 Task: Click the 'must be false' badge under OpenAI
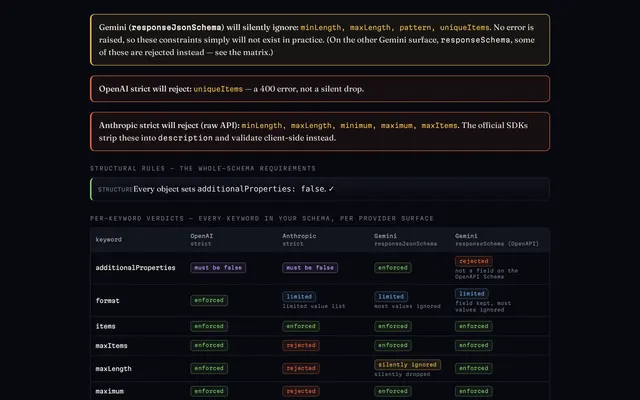tap(218, 268)
